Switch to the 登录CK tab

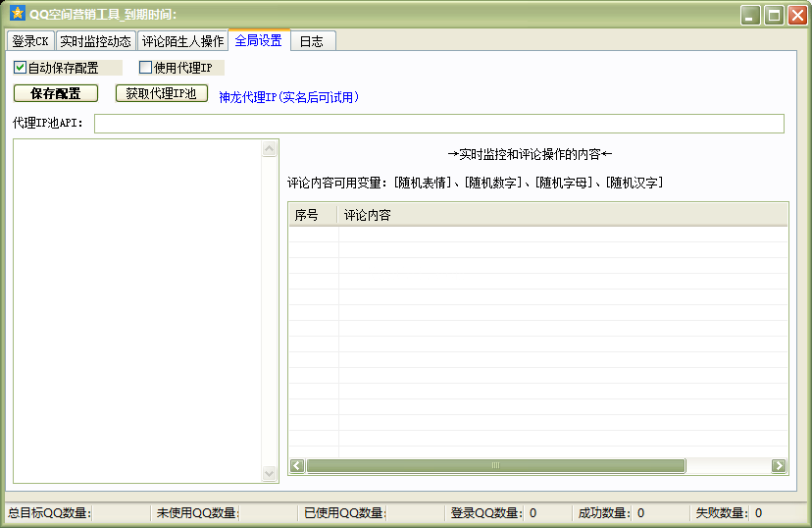(29, 41)
